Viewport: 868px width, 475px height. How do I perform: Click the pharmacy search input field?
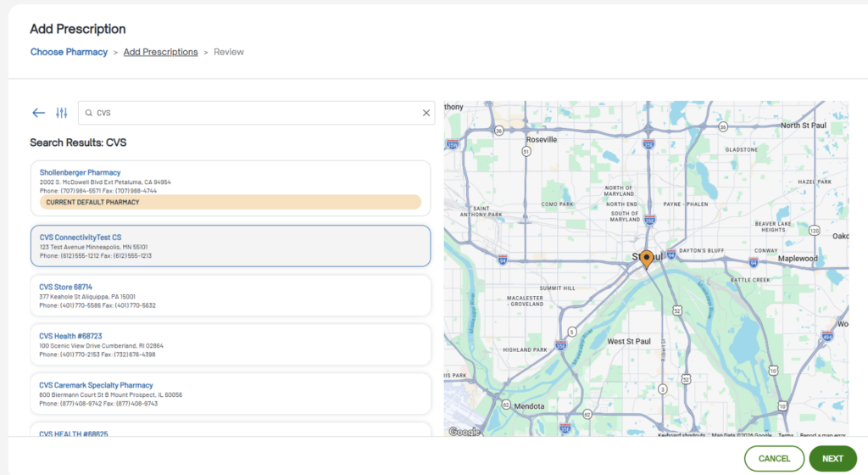coord(254,113)
